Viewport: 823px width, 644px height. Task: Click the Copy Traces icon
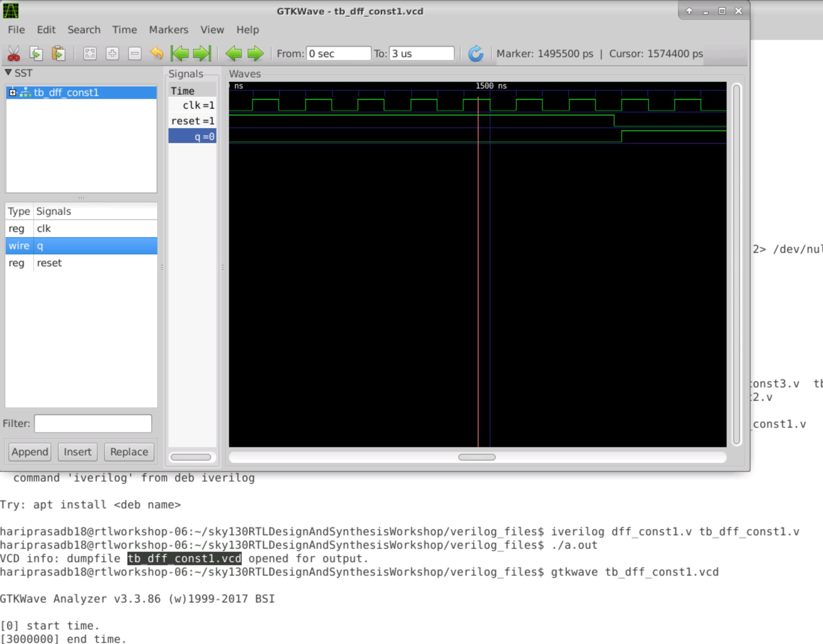[x=37, y=53]
